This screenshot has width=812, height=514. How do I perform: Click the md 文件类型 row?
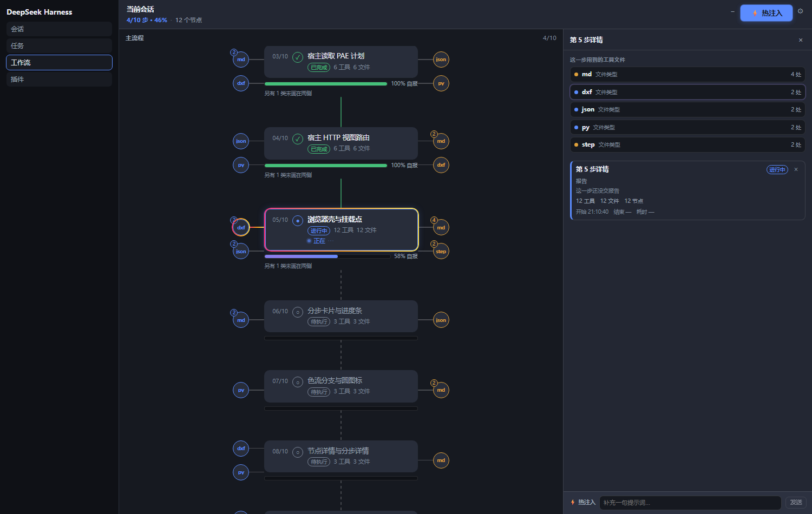[x=687, y=74]
